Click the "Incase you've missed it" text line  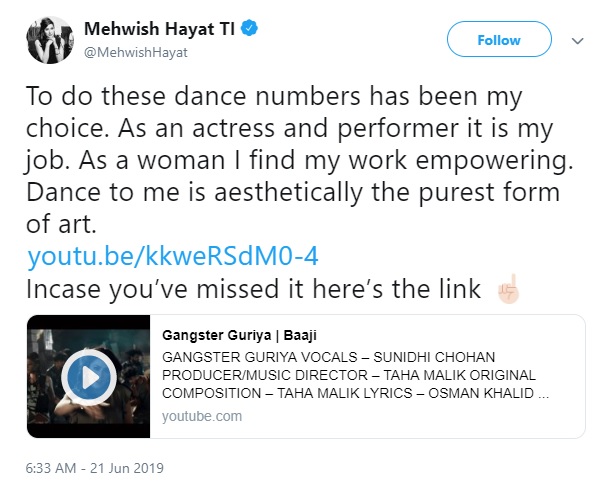coord(250,290)
